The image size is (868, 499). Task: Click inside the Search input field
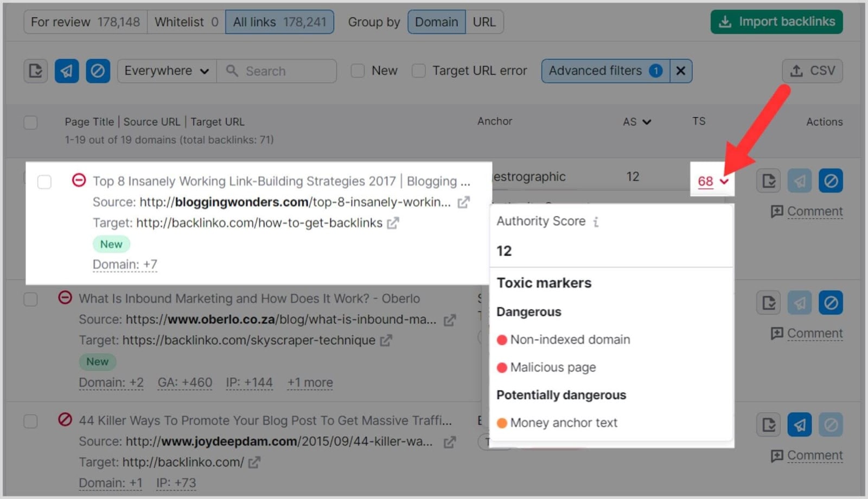coord(277,71)
